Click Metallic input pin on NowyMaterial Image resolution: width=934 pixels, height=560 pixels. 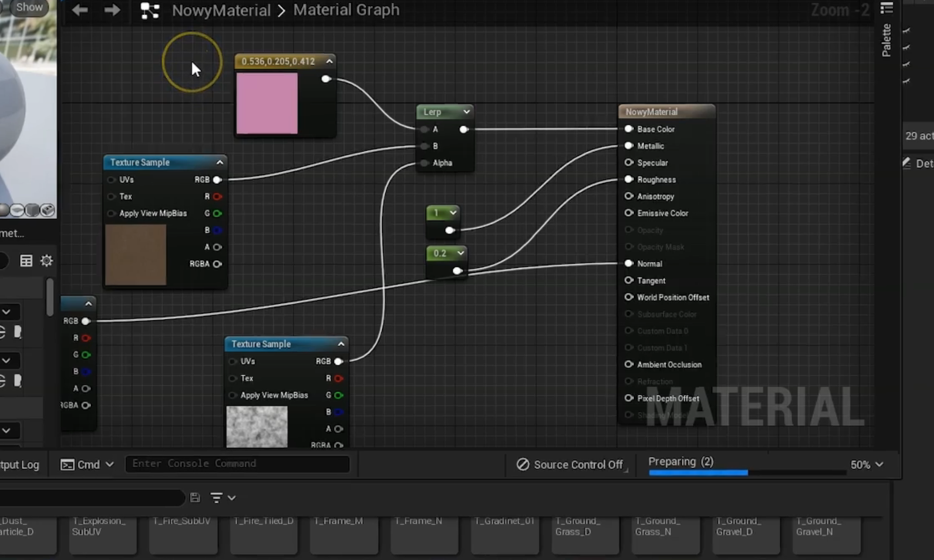[629, 146]
